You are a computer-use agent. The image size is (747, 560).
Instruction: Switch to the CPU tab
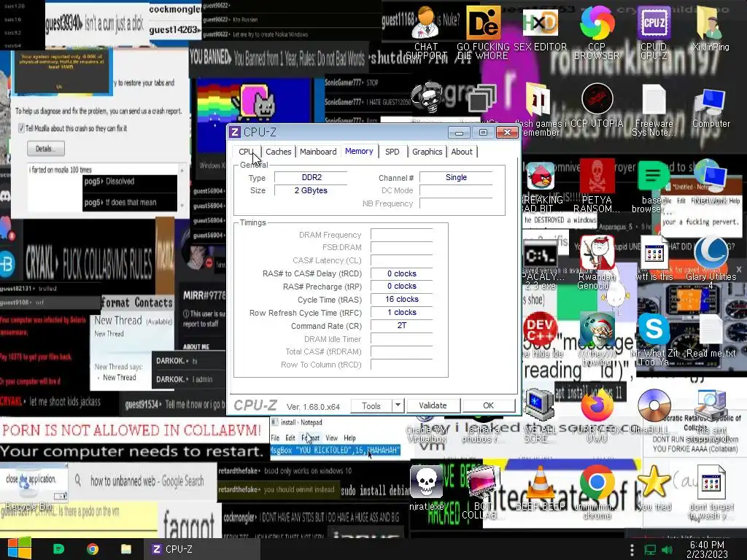(247, 152)
